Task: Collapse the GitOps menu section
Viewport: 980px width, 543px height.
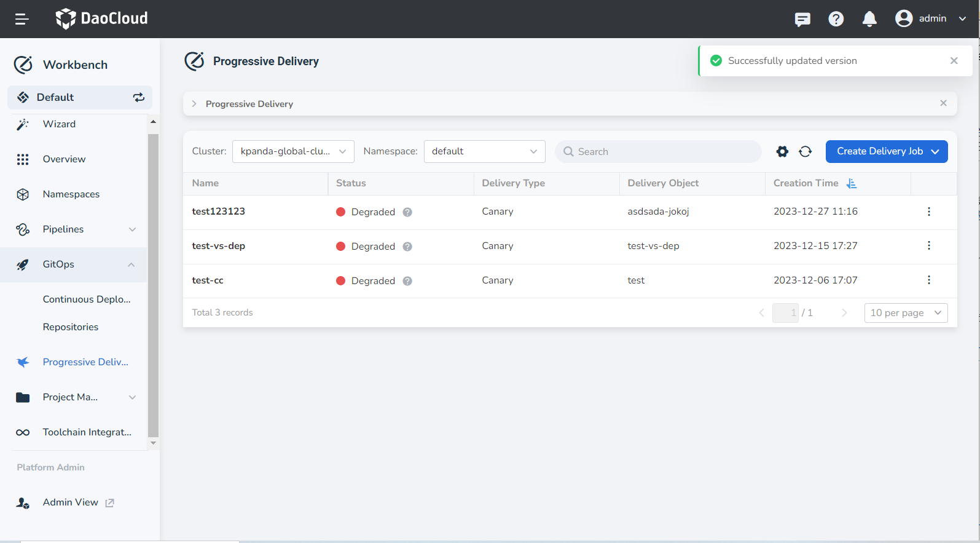Action: click(131, 264)
